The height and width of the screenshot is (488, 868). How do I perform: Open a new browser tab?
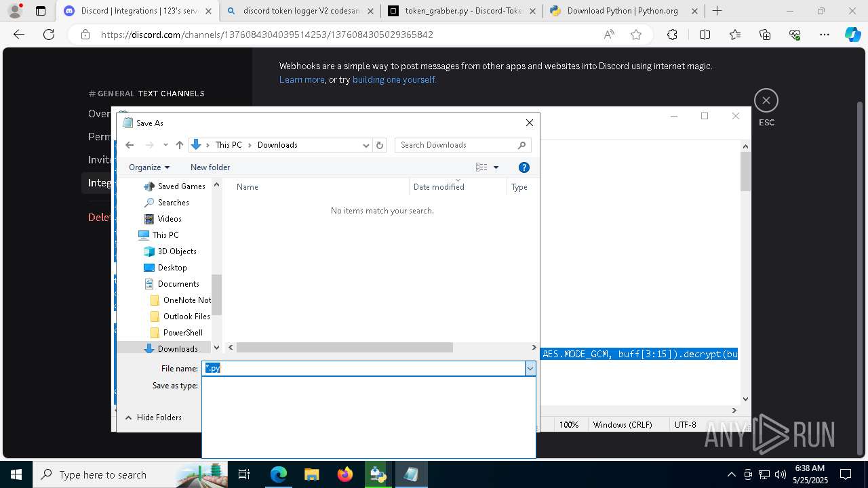pos(717,11)
